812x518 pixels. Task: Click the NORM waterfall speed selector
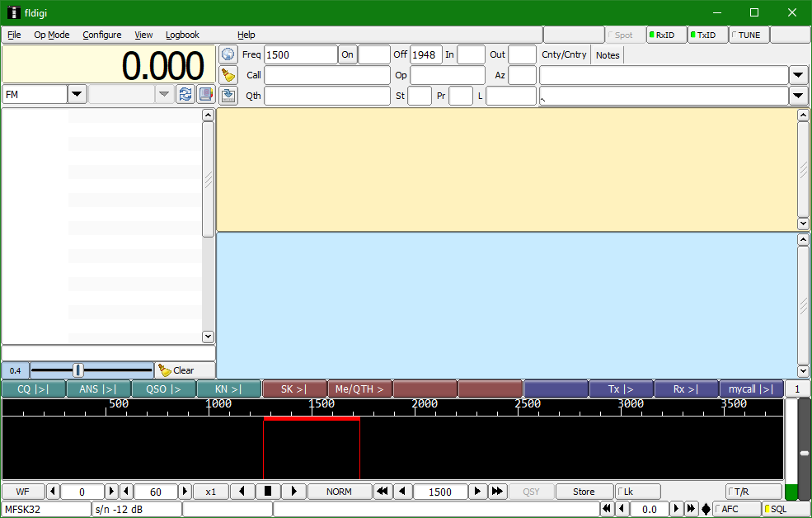[x=339, y=491]
